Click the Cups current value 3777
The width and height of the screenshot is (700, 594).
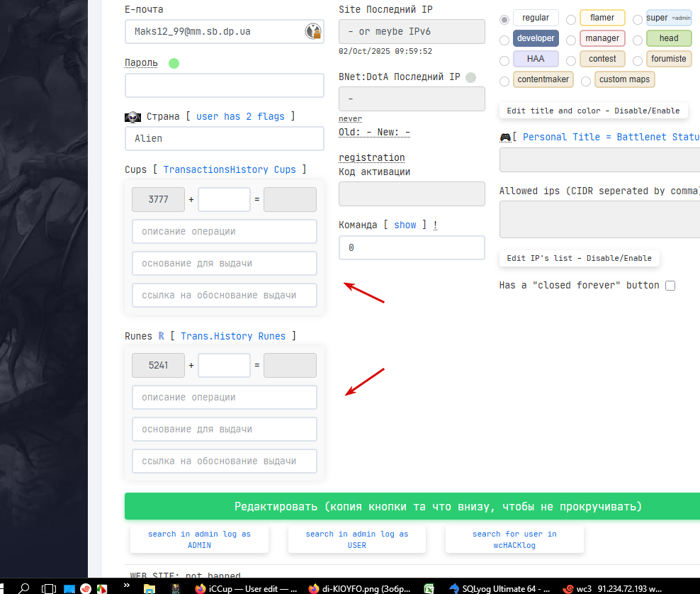(158, 199)
